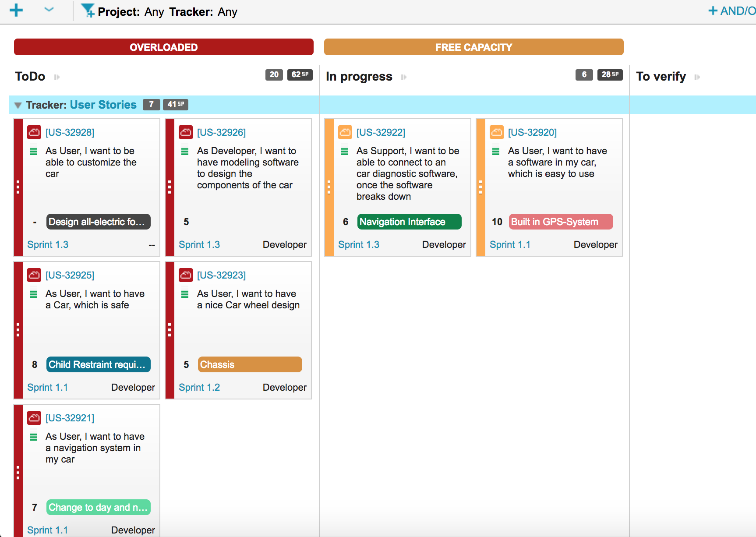
Task: Collapse the Tracker: User Stories section
Action: point(18,105)
